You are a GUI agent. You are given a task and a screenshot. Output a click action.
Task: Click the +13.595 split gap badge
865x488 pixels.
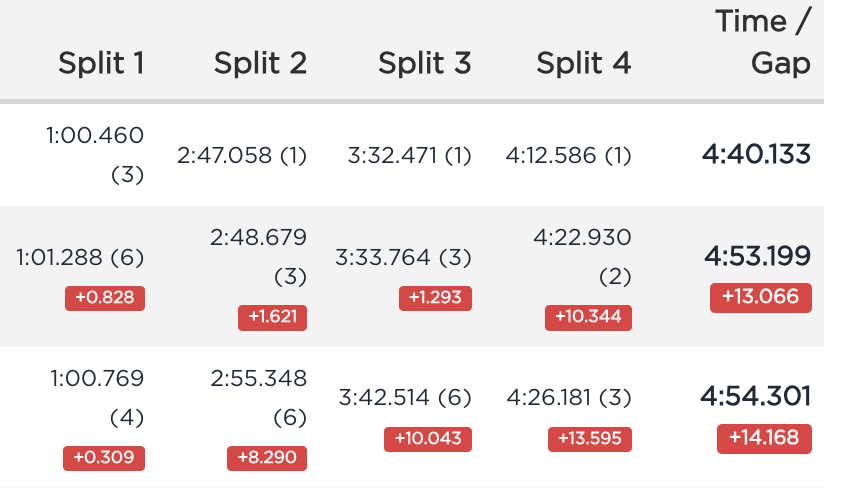590,439
